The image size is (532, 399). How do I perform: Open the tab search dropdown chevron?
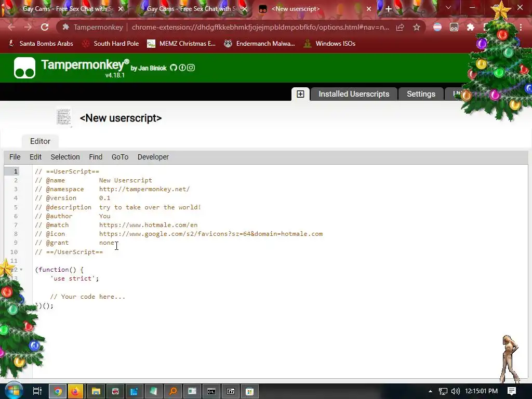pyautogui.click(x=448, y=7)
